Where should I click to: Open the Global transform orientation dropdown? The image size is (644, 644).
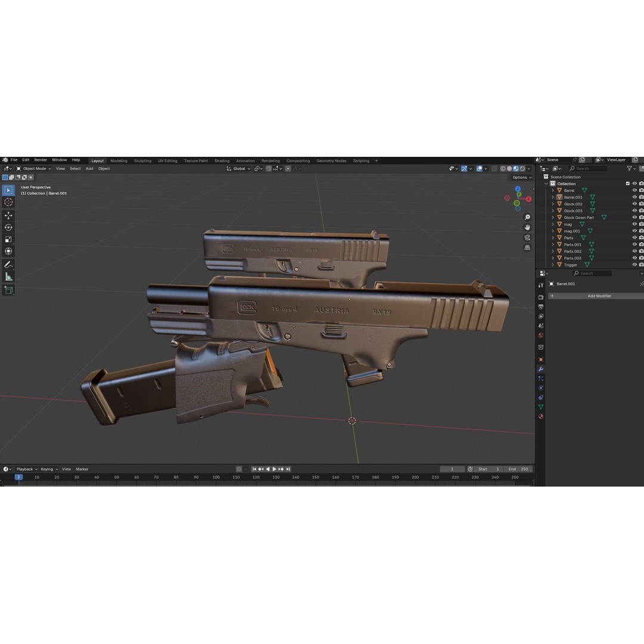pos(238,169)
